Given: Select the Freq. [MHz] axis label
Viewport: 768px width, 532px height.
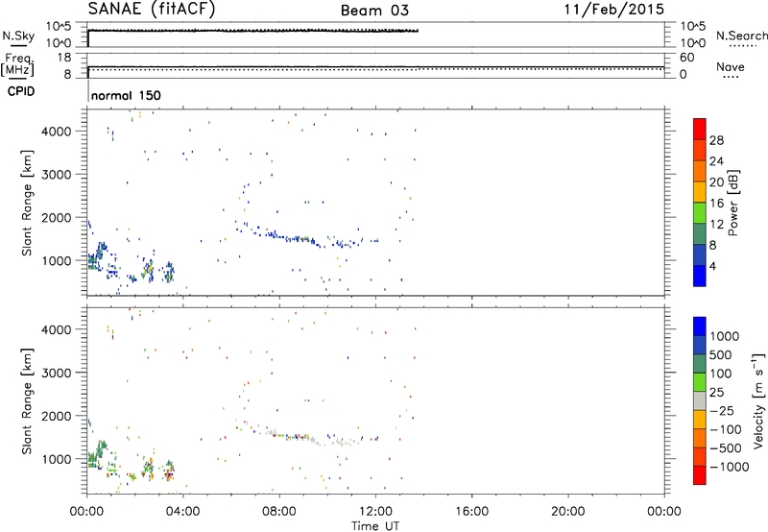Looking at the screenshot, I should pyautogui.click(x=18, y=65).
